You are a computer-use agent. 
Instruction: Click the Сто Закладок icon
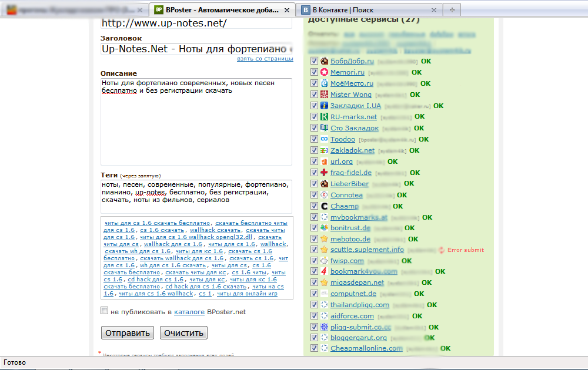point(325,127)
